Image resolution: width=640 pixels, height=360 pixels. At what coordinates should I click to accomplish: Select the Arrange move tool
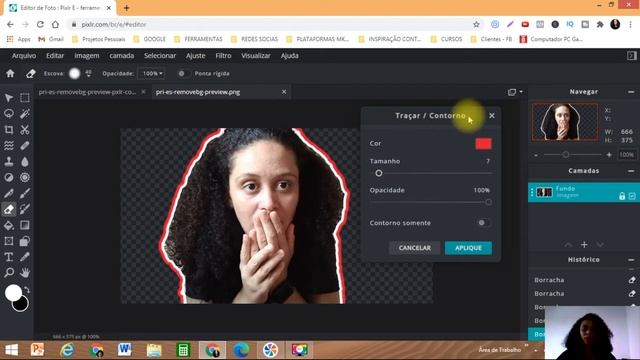point(9,98)
